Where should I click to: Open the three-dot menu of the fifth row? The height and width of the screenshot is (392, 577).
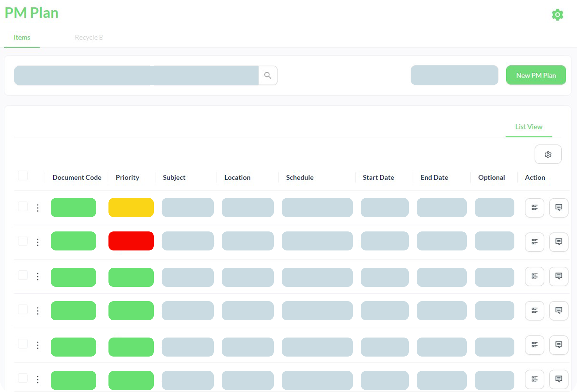click(x=38, y=345)
